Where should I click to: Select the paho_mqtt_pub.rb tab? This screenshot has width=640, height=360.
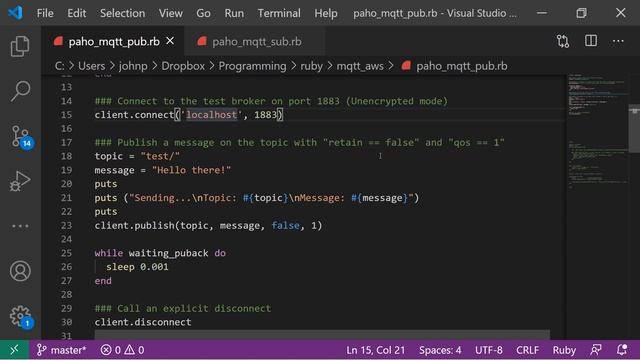coord(113,41)
